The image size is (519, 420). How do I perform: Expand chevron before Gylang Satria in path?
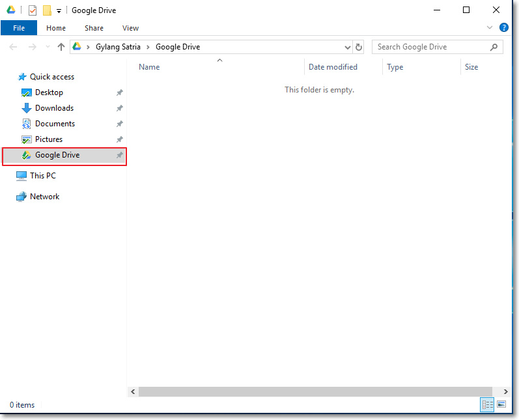[88, 48]
